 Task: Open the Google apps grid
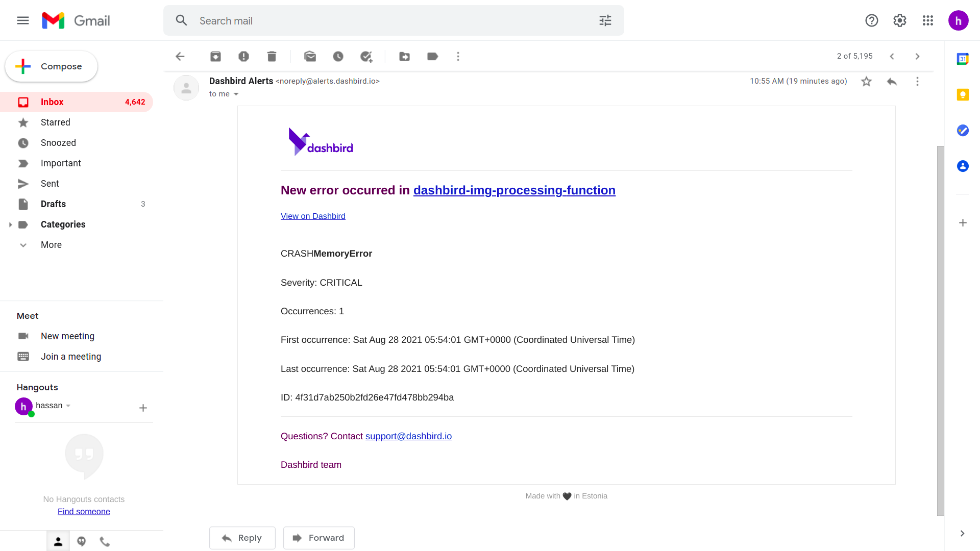click(928, 20)
